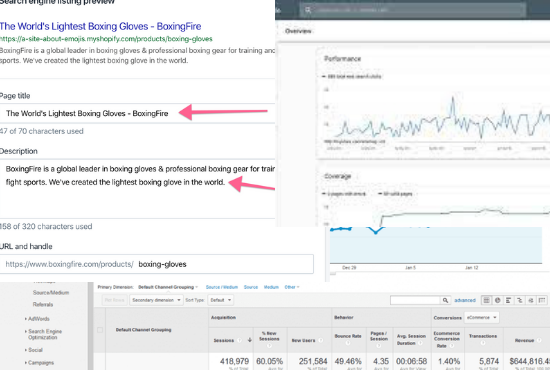Open Overview in Search Console
550x370 pixels.
coord(298,31)
